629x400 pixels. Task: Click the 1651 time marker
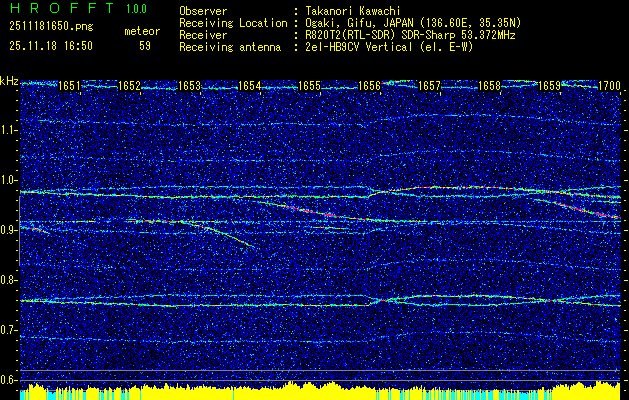(x=70, y=87)
